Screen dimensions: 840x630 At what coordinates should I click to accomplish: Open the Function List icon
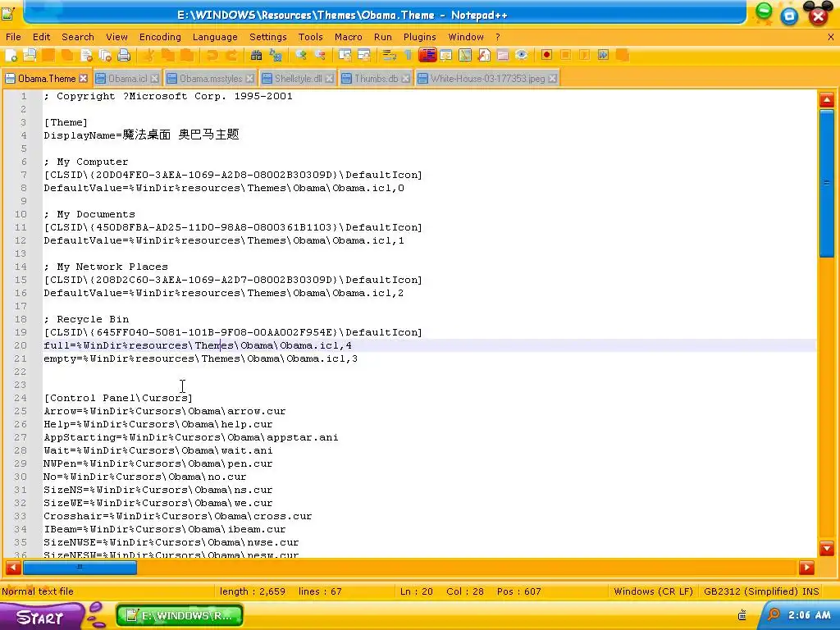coord(484,55)
